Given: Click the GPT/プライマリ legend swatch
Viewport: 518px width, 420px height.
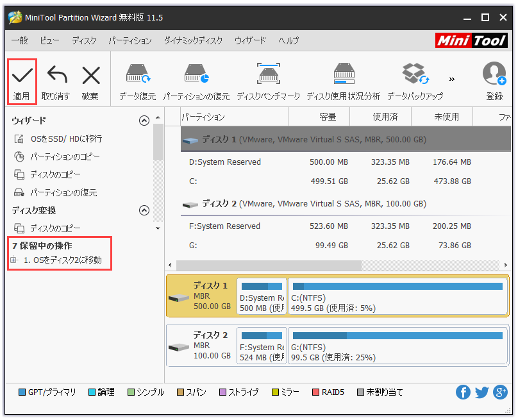Looking at the screenshot, I should (x=22, y=392).
